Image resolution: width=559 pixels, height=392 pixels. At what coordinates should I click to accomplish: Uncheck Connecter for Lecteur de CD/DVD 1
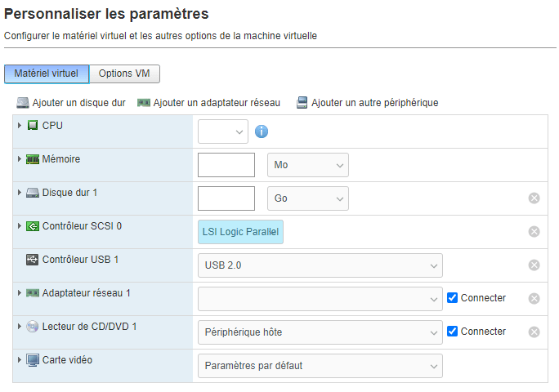click(x=452, y=331)
